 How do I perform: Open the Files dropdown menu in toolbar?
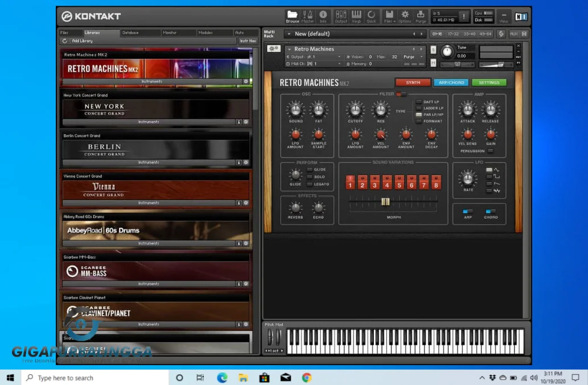tap(389, 16)
